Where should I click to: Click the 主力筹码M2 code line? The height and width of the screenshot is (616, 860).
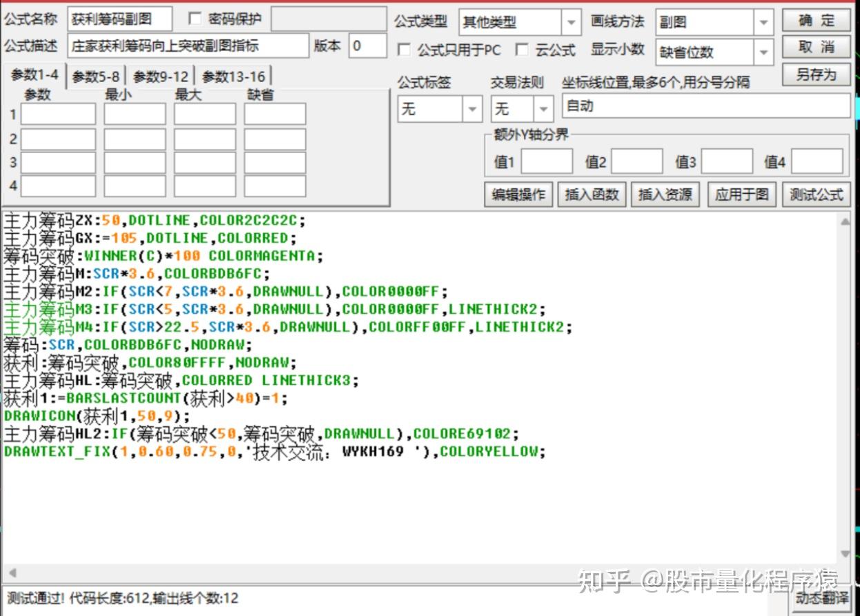point(226,291)
